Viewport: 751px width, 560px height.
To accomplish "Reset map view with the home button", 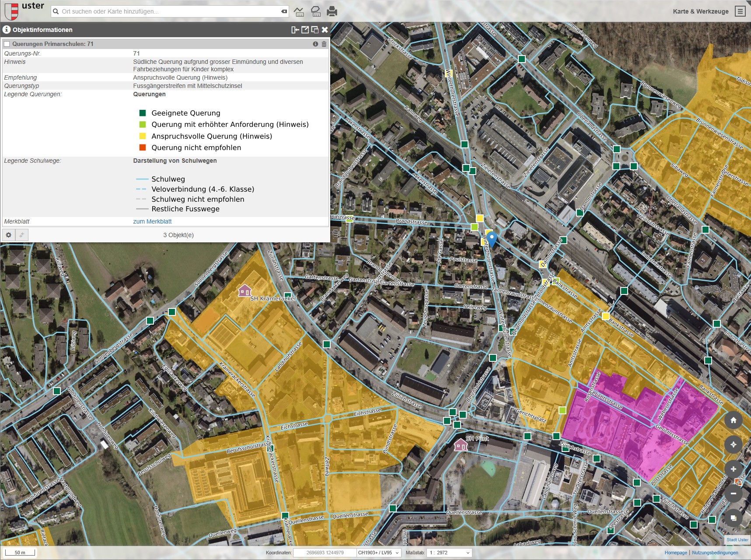I will (734, 421).
